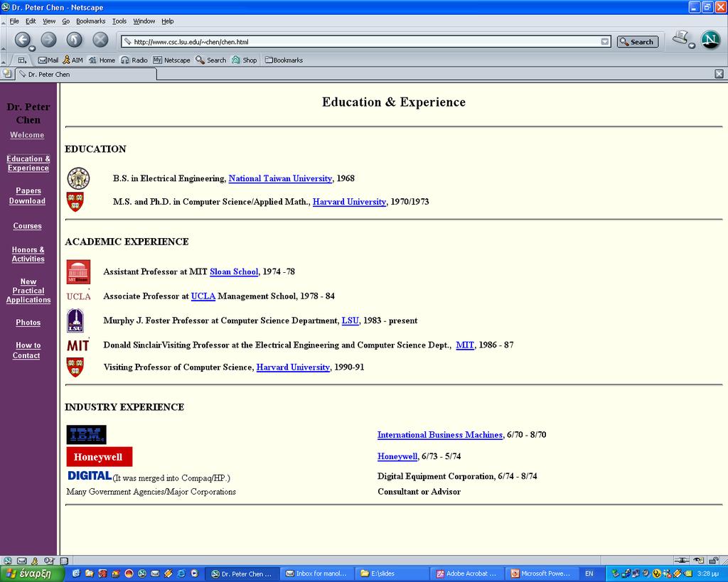728x582 pixels.
Task: Click the MIT Sloan red logo image
Action: pyautogui.click(x=78, y=271)
